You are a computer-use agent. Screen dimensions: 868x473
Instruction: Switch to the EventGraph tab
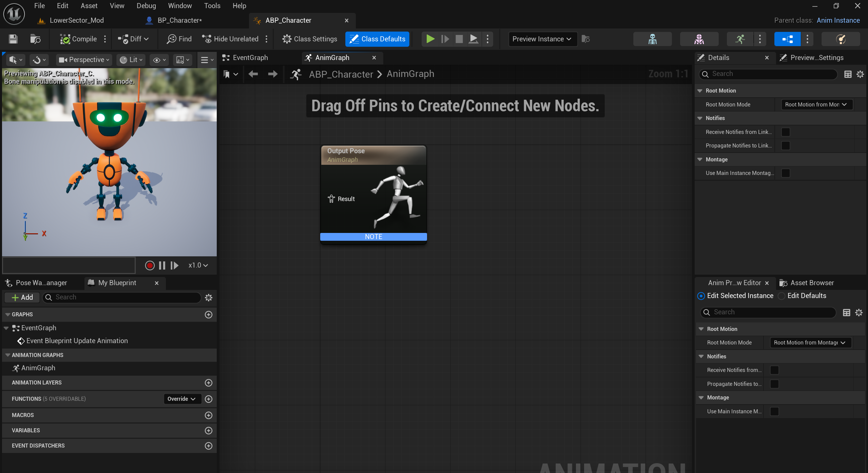tap(250, 58)
